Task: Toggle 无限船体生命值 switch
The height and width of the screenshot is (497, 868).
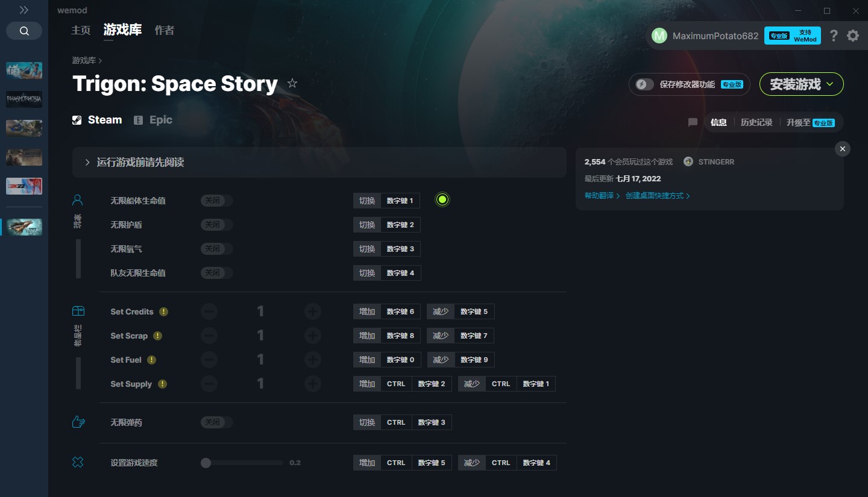Action: pyautogui.click(x=217, y=201)
